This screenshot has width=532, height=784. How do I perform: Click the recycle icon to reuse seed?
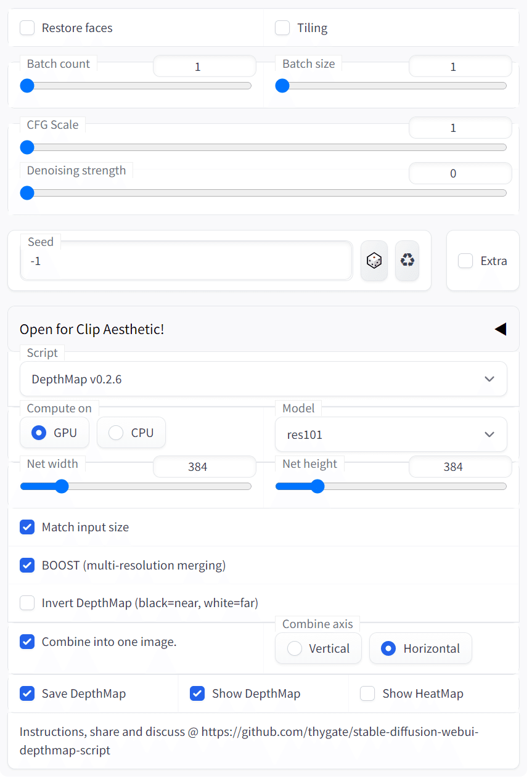coord(407,261)
